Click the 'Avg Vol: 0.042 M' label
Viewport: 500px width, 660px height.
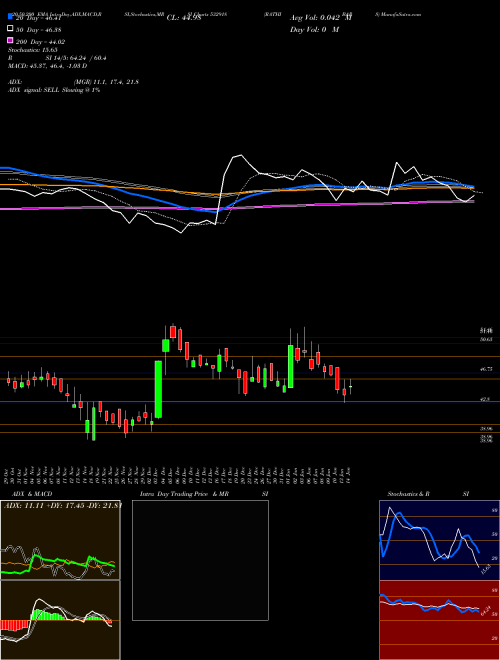pos(321,18)
